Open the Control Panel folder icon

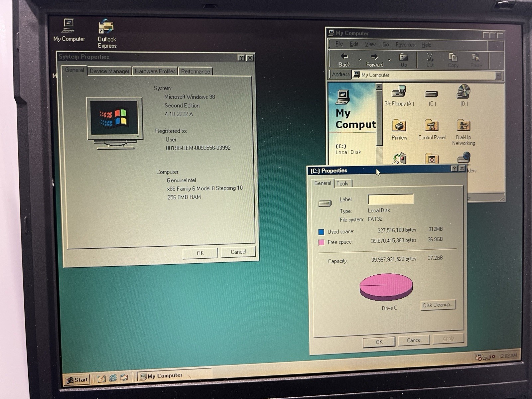click(x=432, y=130)
